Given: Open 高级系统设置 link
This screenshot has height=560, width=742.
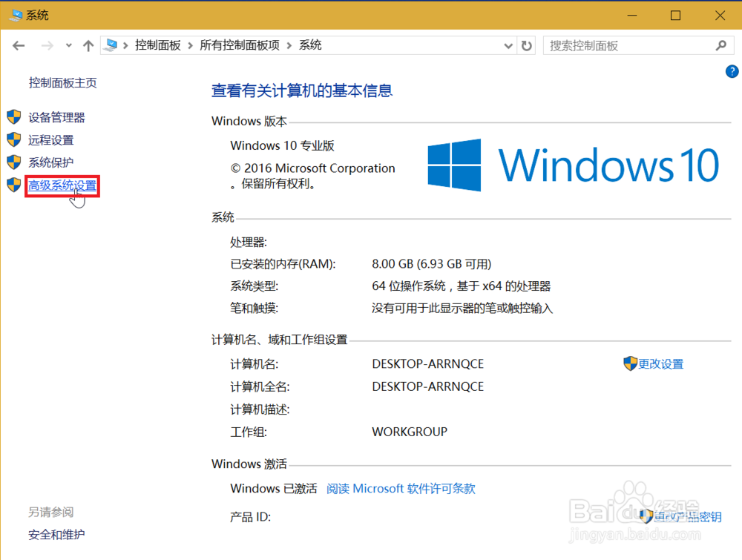Looking at the screenshot, I should click(x=62, y=185).
